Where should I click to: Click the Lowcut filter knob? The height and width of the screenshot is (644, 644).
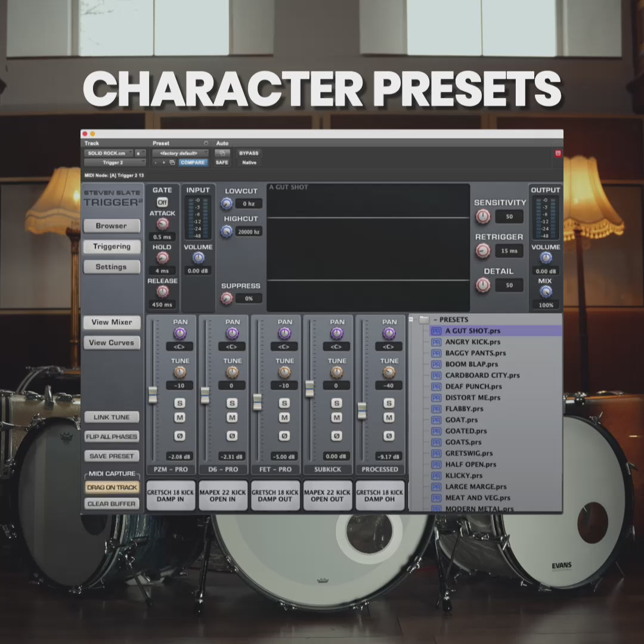(x=227, y=203)
